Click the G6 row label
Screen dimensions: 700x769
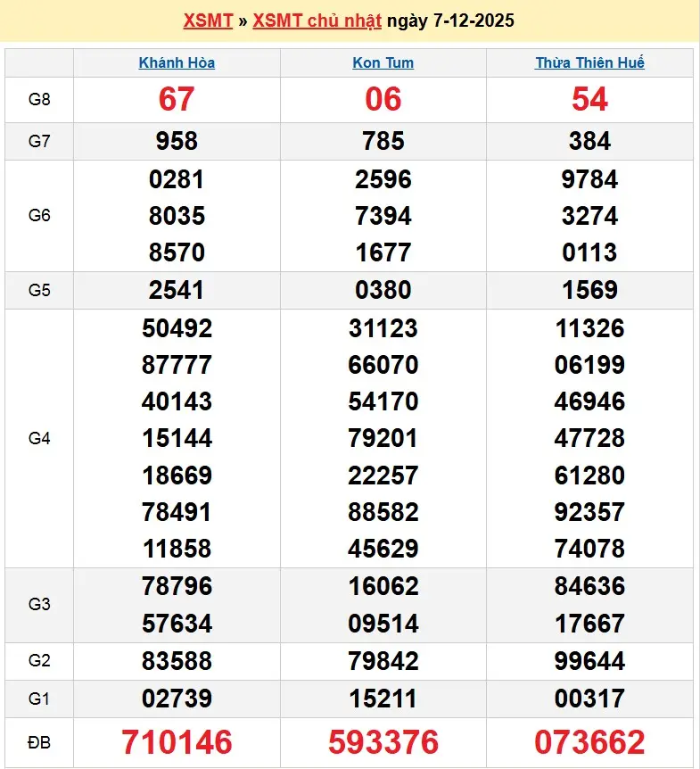click(39, 216)
